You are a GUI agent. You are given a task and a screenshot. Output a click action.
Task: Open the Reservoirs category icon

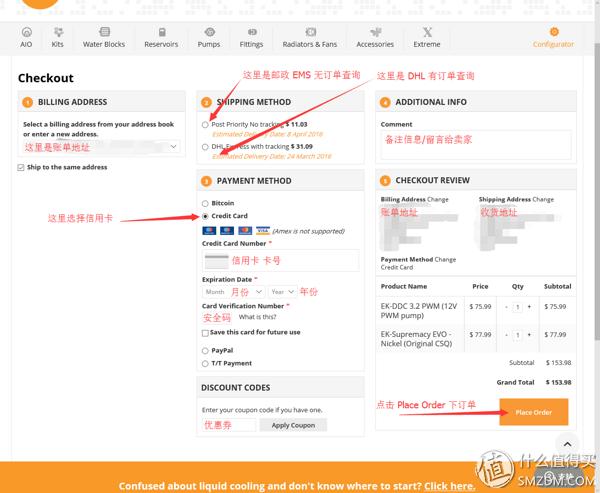162,32
